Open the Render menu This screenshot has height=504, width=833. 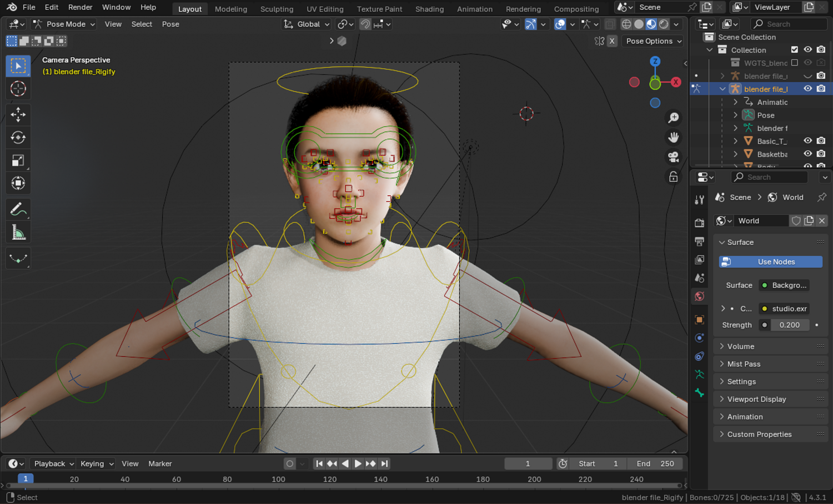click(80, 7)
